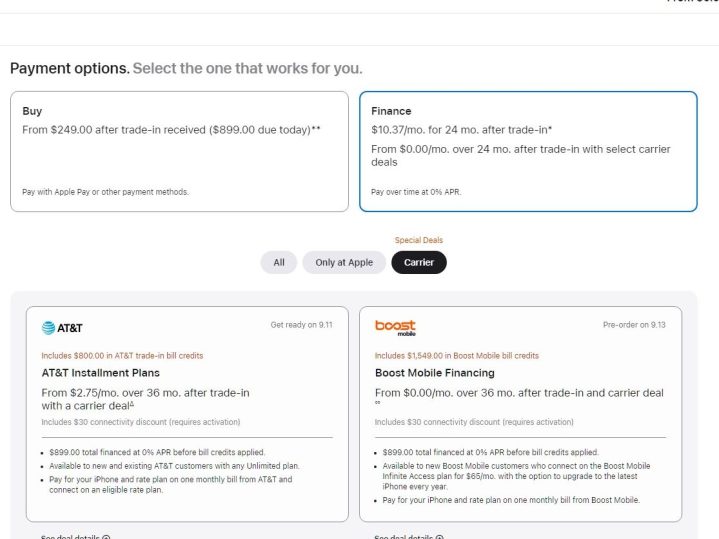
Task: Click the Special Deals label
Action: click(x=418, y=240)
